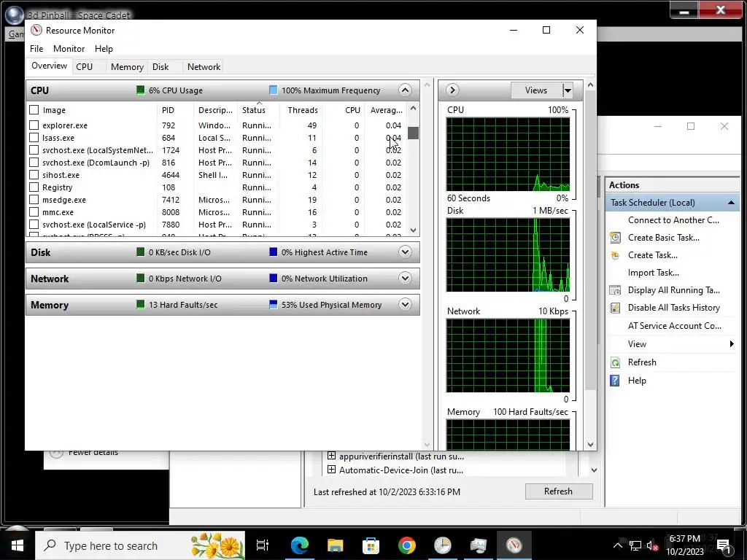
Task: Open Google Chrome from the taskbar
Action: [407, 545]
